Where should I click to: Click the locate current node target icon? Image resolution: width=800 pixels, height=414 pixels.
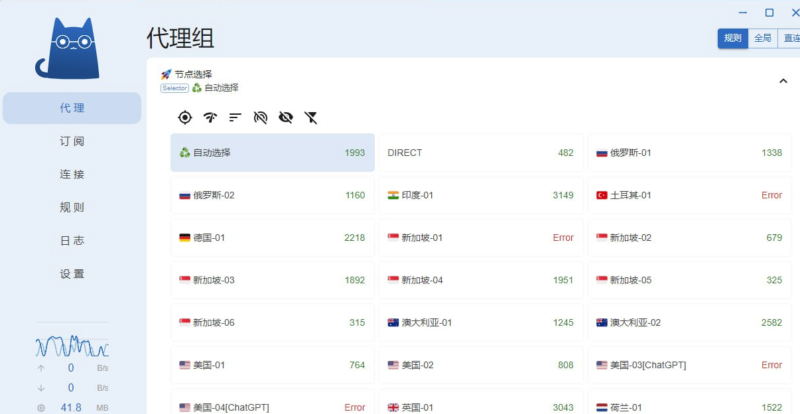185,118
